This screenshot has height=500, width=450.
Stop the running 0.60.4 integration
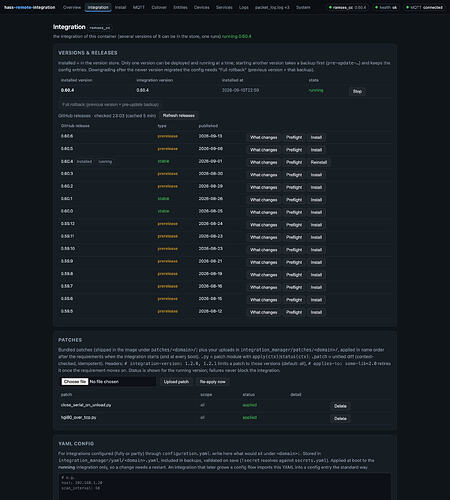pyautogui.click(x=357, y=91)
